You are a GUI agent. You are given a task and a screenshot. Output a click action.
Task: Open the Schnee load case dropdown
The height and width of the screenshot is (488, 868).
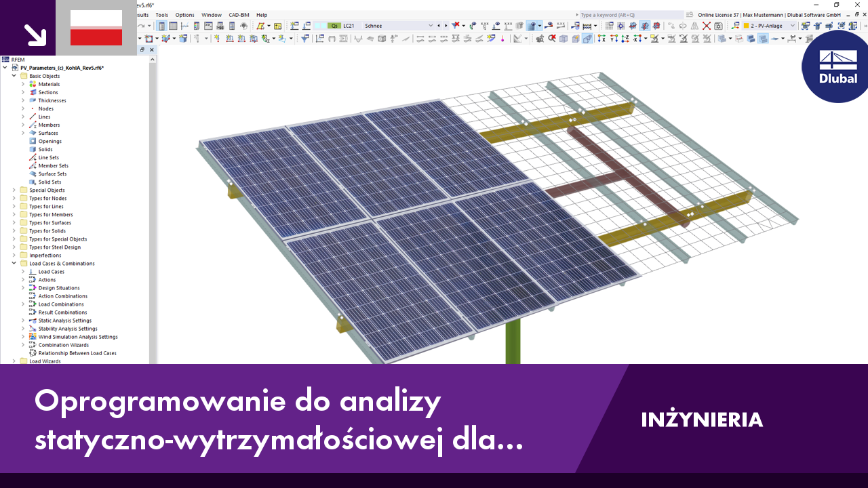[x=431, y=26]
